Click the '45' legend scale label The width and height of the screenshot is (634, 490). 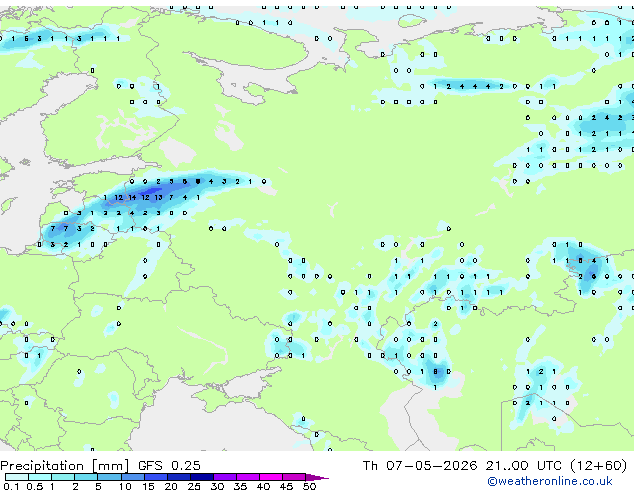286,486
